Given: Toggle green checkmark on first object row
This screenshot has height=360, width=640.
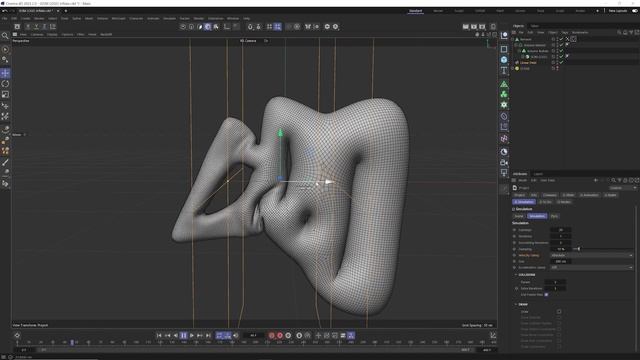Looking at the screenshot, I should tap(562, 39).
